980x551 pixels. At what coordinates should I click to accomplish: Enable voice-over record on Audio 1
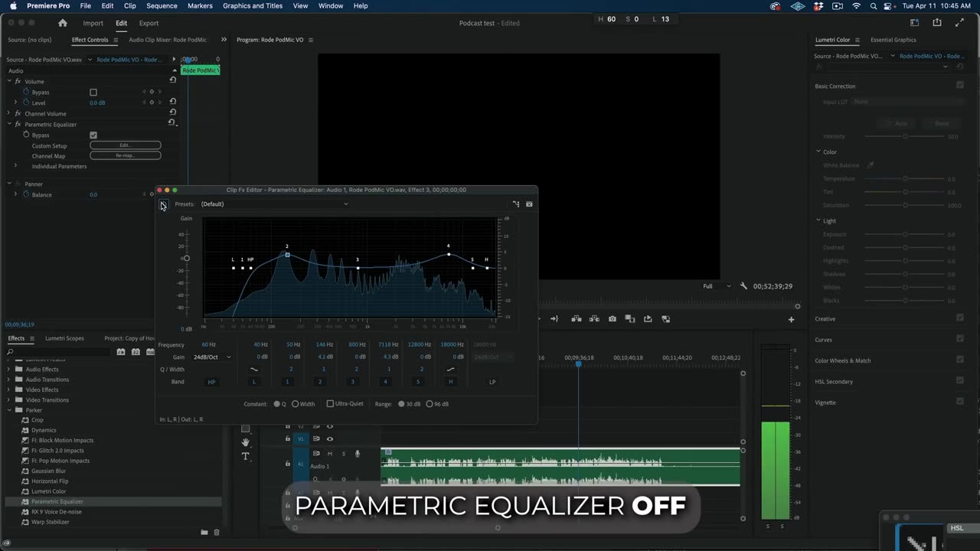(357, 454)
